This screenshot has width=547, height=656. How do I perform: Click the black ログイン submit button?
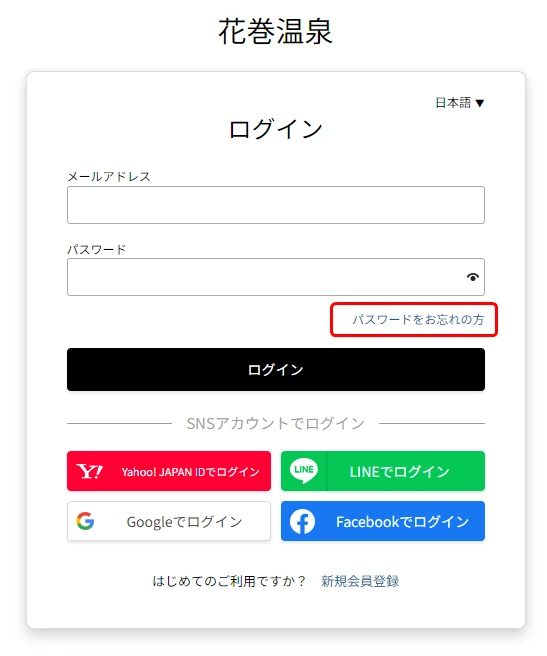[x=276, y=369]
